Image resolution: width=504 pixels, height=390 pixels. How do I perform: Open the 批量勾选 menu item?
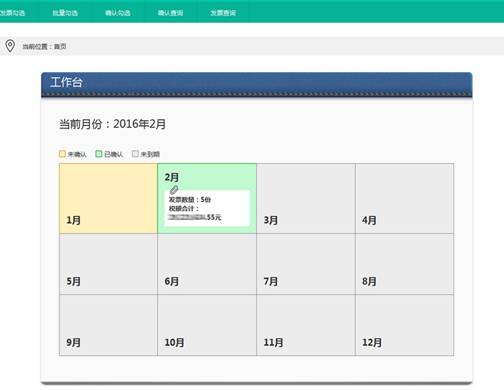coord(65,13)
